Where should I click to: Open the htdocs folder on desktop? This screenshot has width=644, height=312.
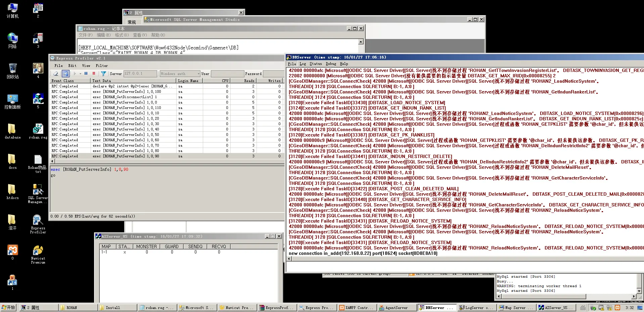point(13,192)
